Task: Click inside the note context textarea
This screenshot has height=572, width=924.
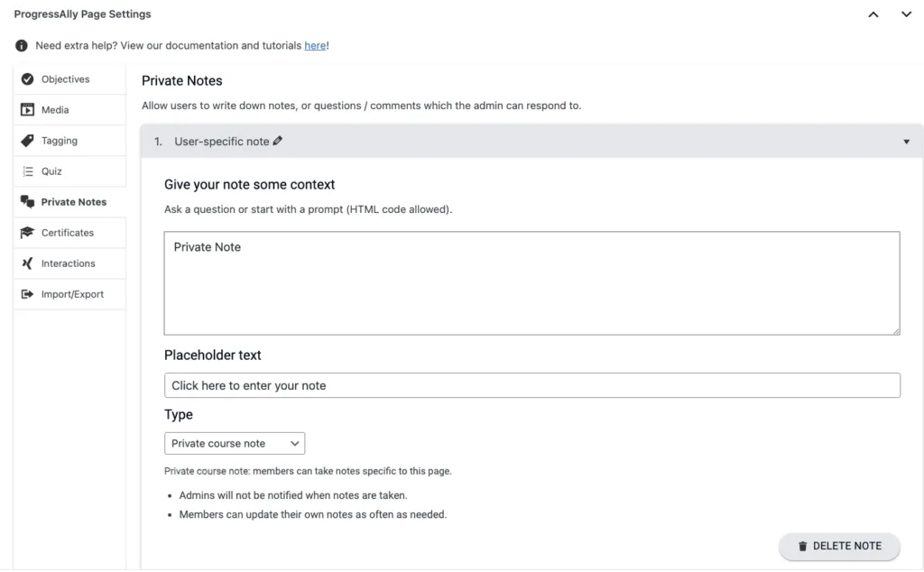Action: (531, 283)
